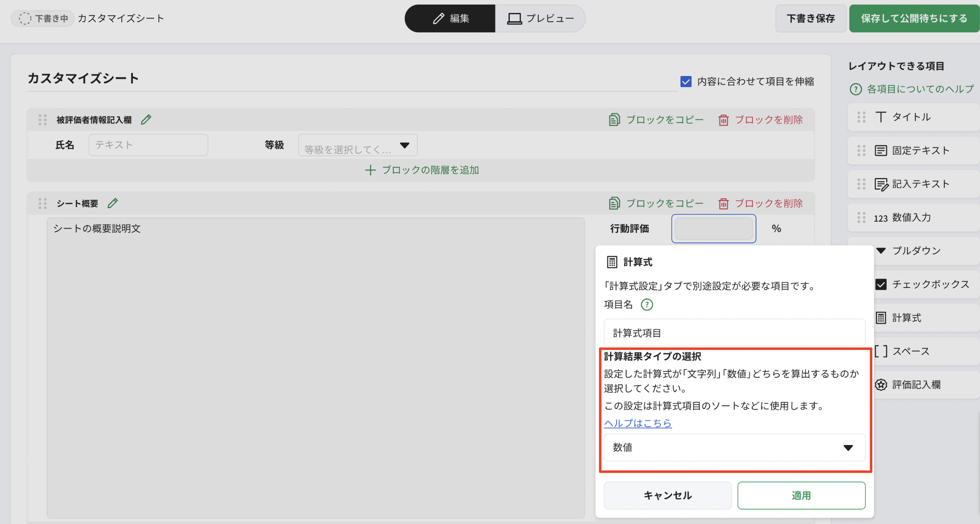980x524 pixels.
Task: Select the 123 数値入力 layout item
Action: click(x=914, y=217)
